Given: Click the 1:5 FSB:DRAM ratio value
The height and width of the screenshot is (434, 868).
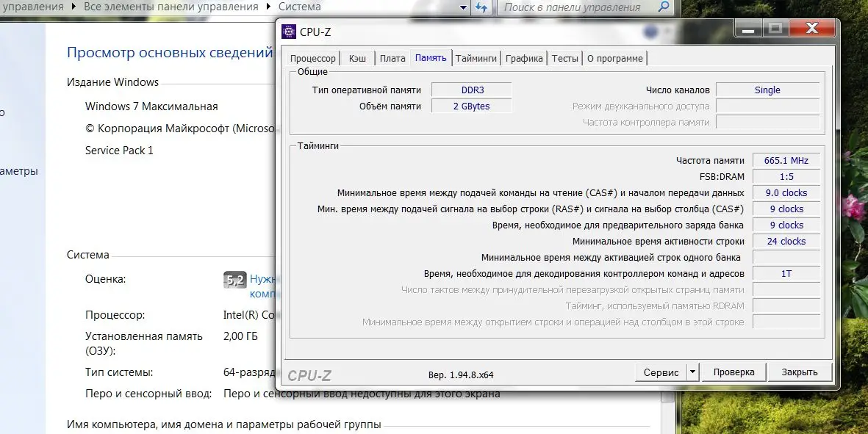Looking at the screenshot, I should 786,177.
